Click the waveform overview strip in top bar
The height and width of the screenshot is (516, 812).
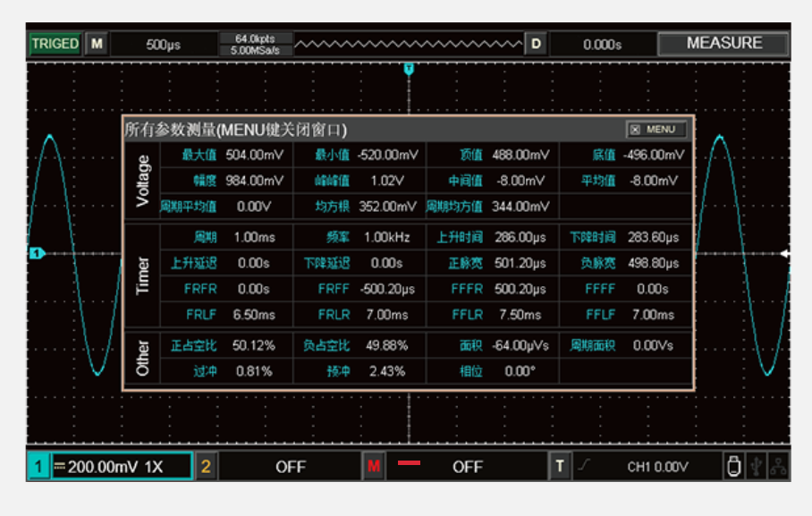click(409, 44)
